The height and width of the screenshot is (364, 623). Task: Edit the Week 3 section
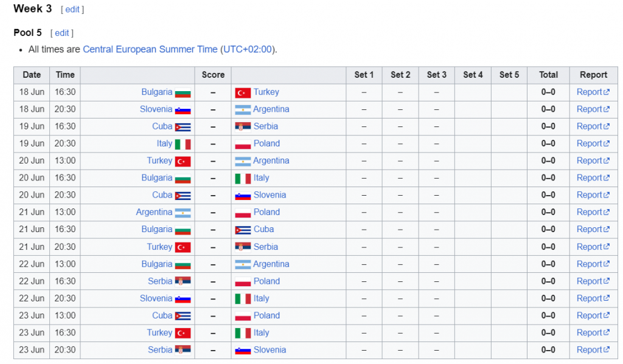[72, 9]
